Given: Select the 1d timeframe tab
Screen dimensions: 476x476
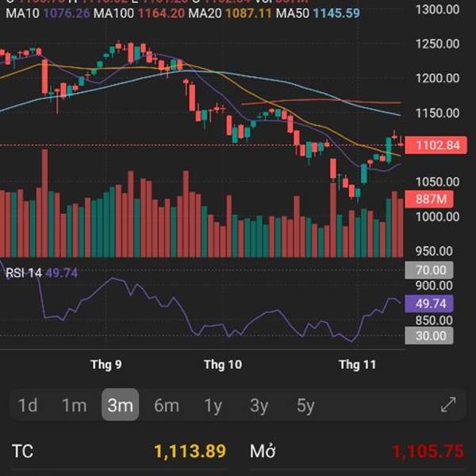Looking at the screenshot, I should [28, 405].
